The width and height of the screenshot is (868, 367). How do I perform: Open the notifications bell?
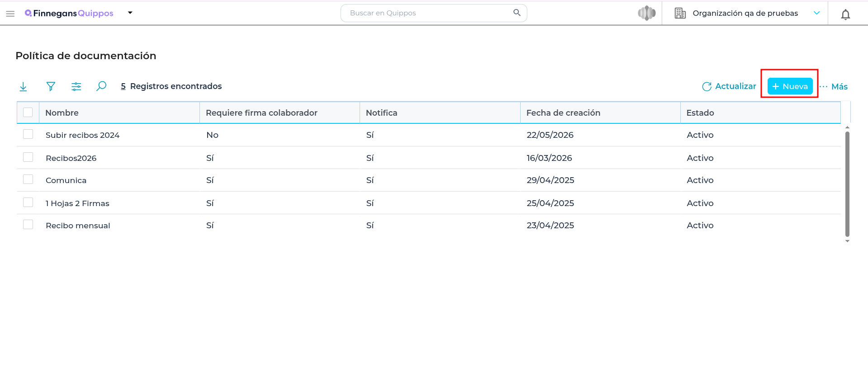pyautogui.click(x=845, y=14)
